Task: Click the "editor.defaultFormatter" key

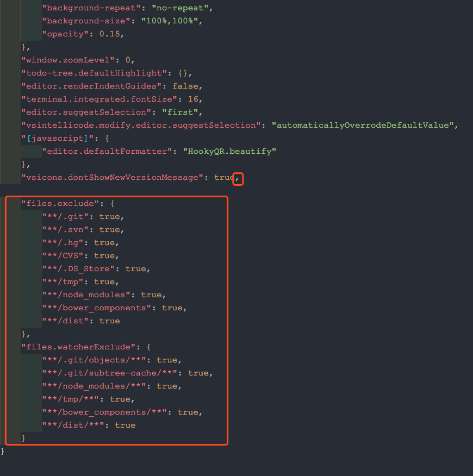Action: 107,151
